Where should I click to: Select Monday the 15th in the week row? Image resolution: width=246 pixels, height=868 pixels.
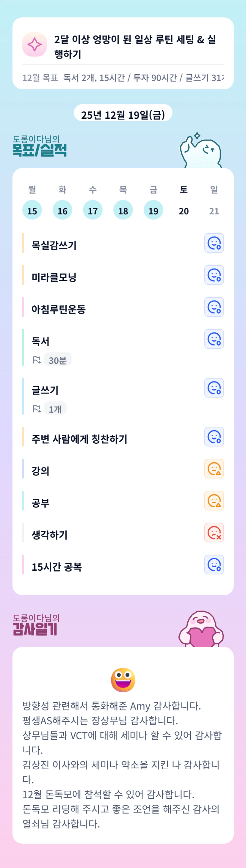[32, 210]
